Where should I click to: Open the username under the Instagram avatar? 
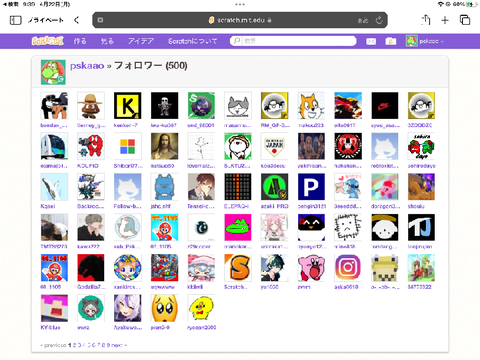[x=346, y=287]
